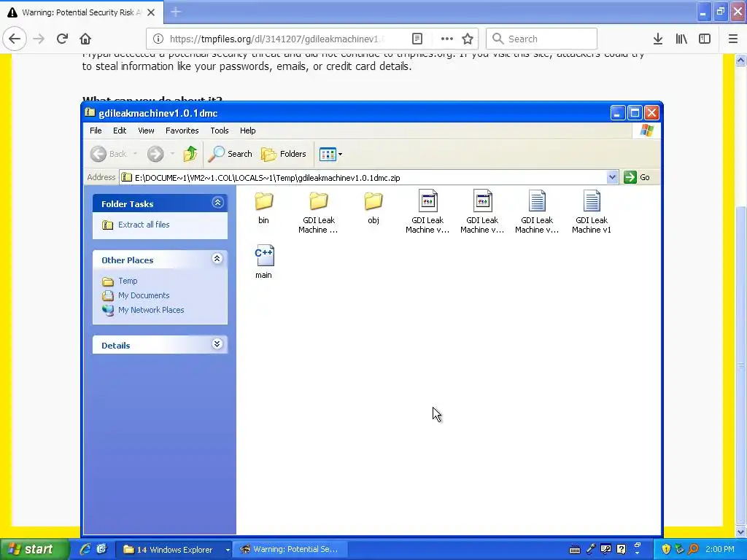Reload the Firefox page
The height and width of the screenshot is (560, 747).
coord(62,39)
